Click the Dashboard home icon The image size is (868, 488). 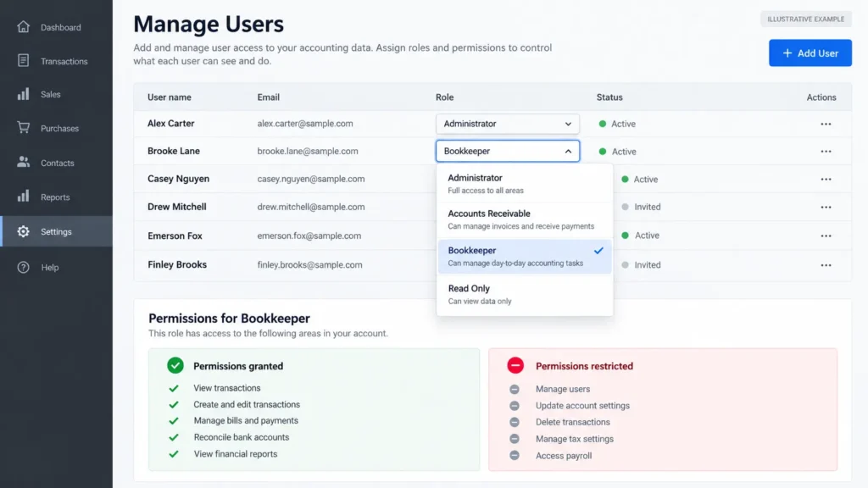23,26
